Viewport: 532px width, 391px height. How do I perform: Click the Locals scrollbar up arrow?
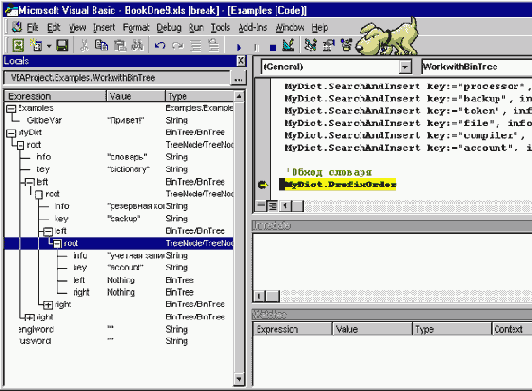tap(239, 96)
